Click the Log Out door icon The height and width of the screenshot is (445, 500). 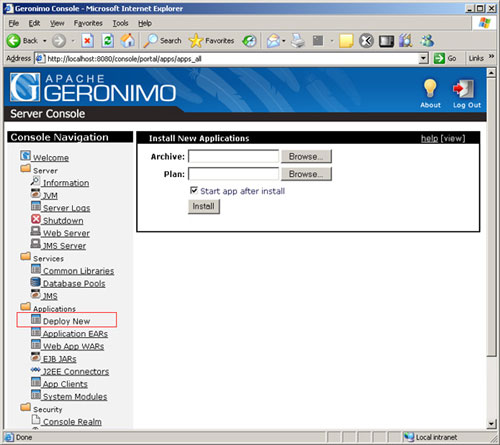point(464,89)
